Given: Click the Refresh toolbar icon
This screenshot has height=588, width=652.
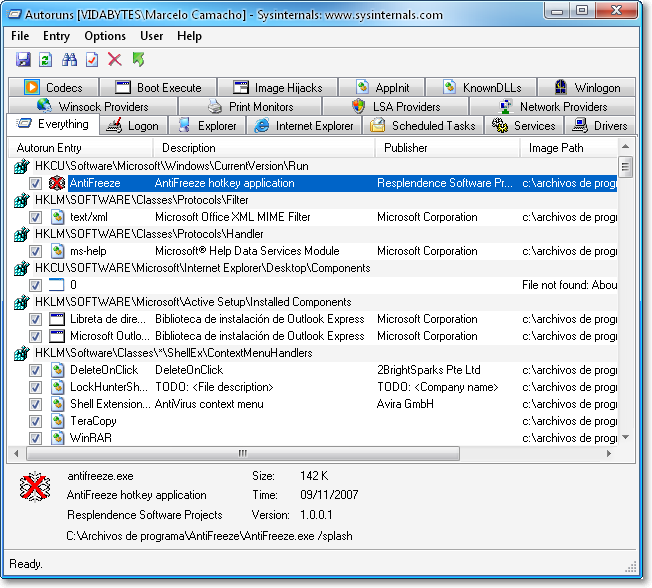Looking at the screenshot, I should (x=45, y=59).
